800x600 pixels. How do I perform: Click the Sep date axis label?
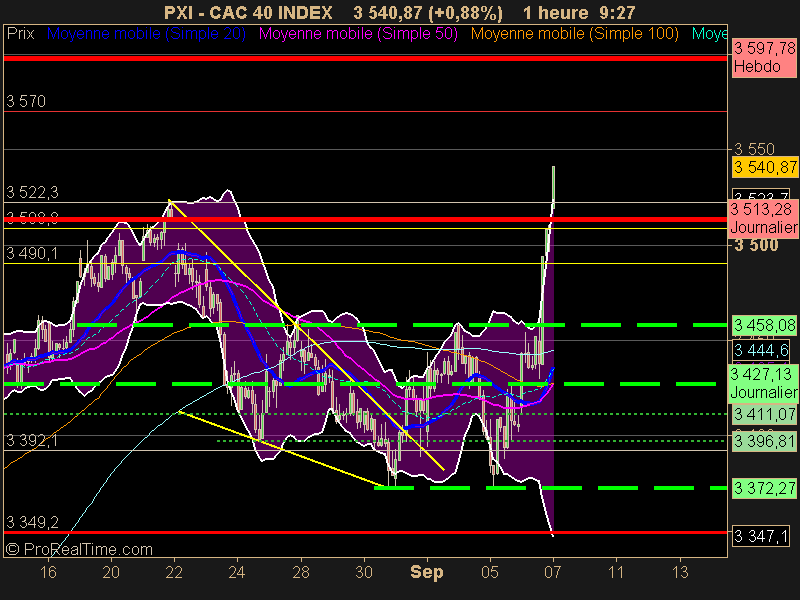427,572
